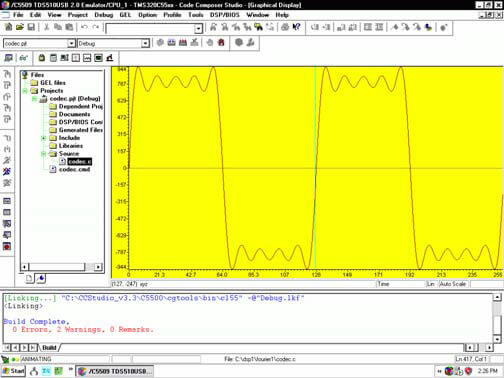
Task: Click the Open file toolbar icon
Action: coord(20,27)
